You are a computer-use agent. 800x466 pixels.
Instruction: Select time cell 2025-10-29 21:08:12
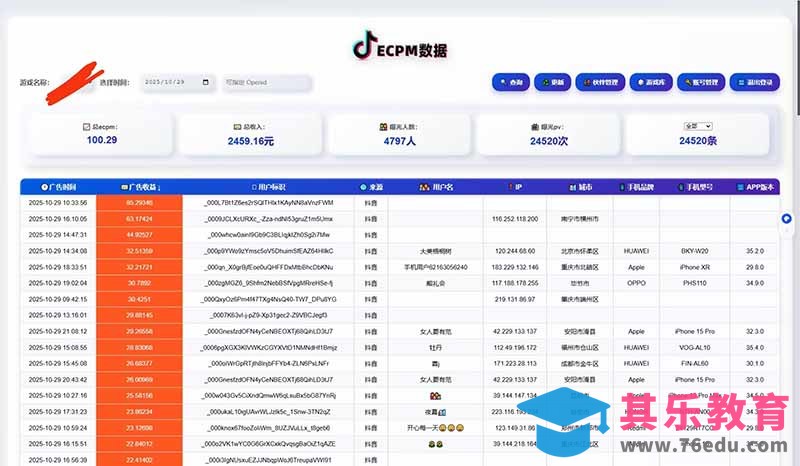tap(58, 331)
